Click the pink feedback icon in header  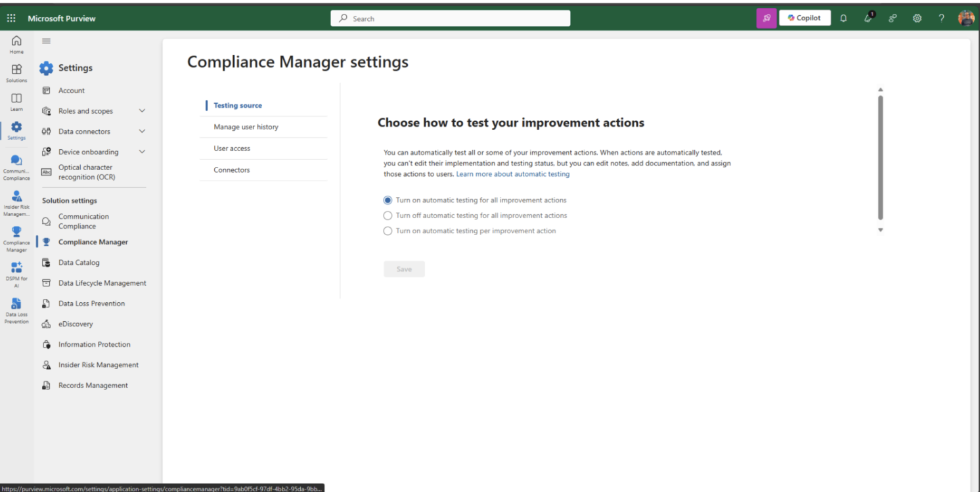pyautogui.click(x=766, y=18)
